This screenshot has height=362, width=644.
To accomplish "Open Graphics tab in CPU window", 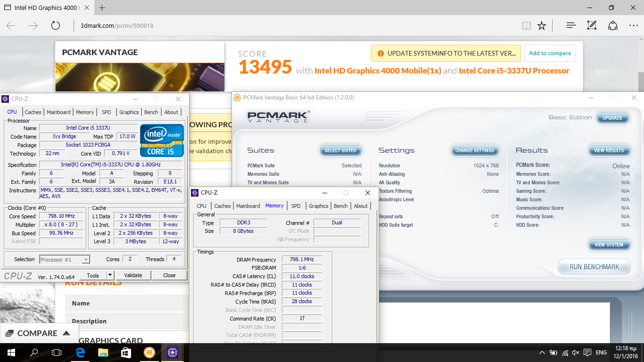I will click(129, 112).
